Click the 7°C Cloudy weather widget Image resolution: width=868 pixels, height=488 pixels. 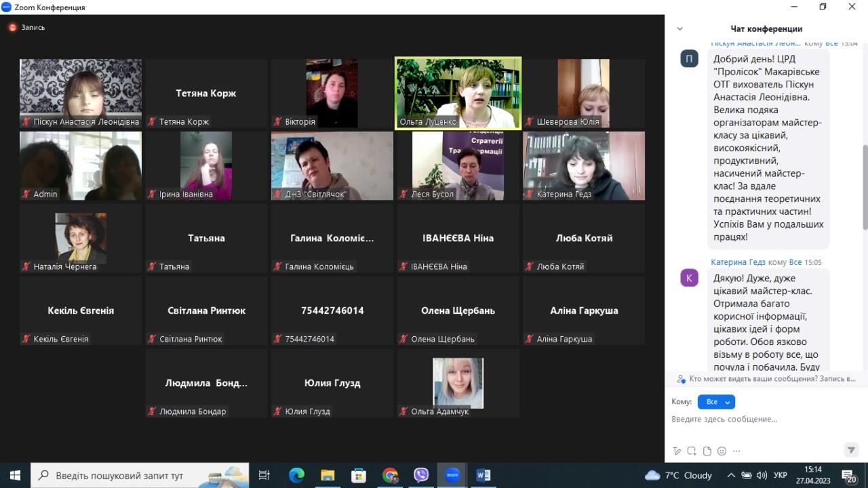[678, 475]
